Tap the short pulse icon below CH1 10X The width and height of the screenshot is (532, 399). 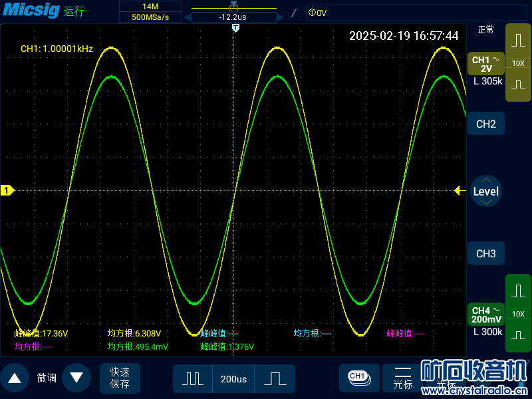[518, 85]
